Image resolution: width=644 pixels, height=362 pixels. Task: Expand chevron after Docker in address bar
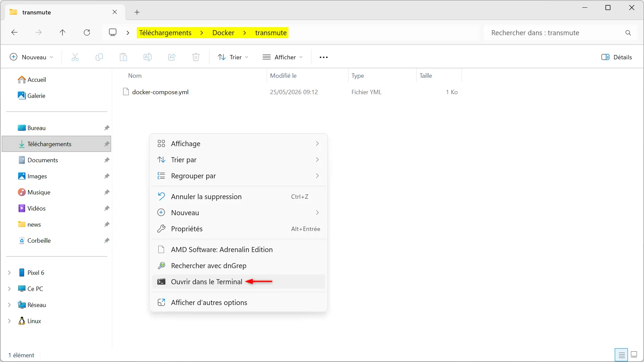(245, 33)
